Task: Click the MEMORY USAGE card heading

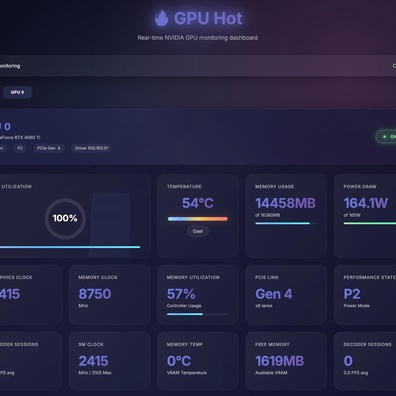Action: (275, 187)
